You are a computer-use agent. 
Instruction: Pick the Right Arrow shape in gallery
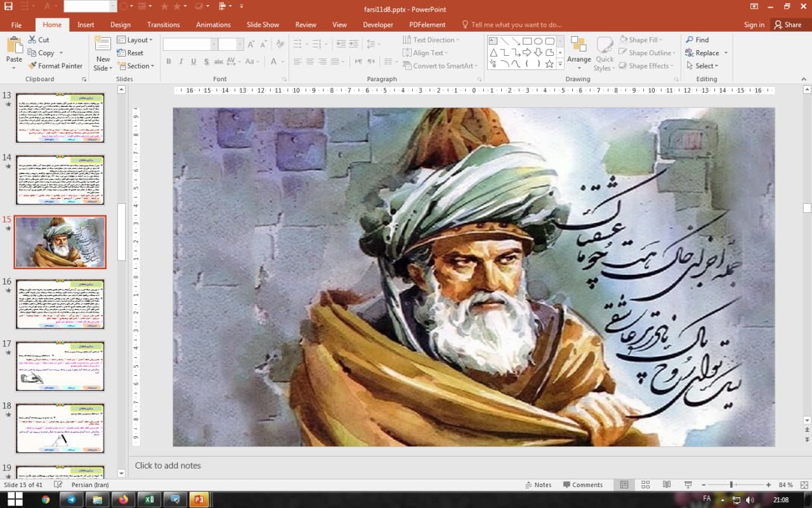[x=527, y=53]
